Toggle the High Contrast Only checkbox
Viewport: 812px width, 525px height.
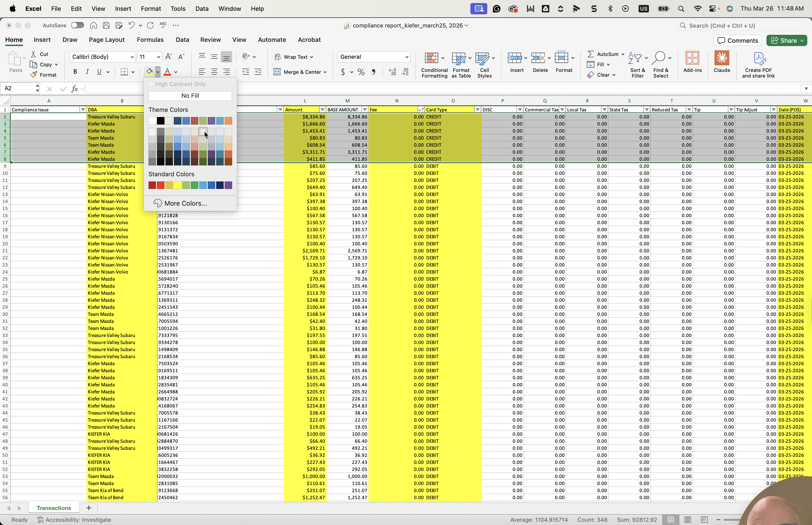tap(151, 84)
